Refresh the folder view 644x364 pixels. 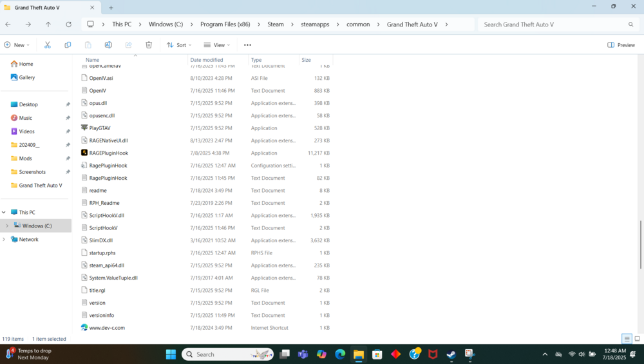(x=69, y=24)
